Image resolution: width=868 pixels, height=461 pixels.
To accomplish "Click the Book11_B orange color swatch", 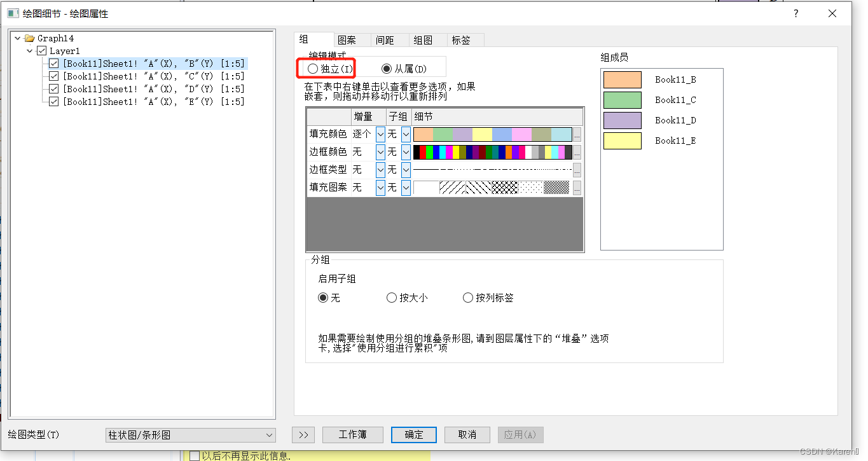I will 623,79.
